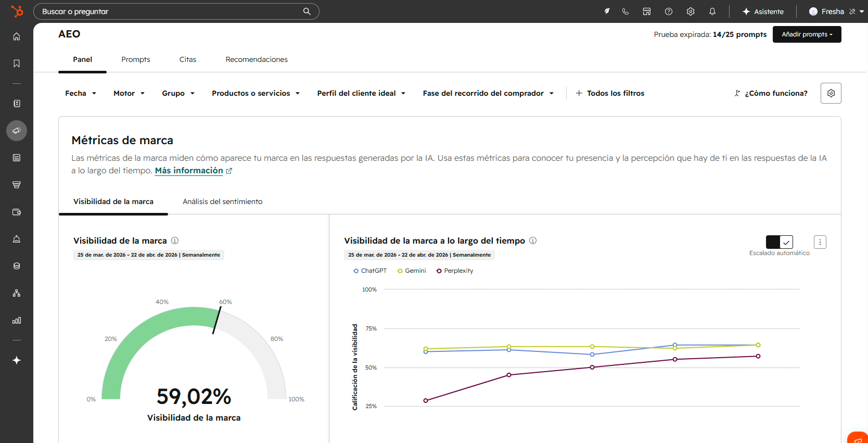Open the help question mark icon
Viewport: 868px width, 443px height.
click(x=669, y=11)
